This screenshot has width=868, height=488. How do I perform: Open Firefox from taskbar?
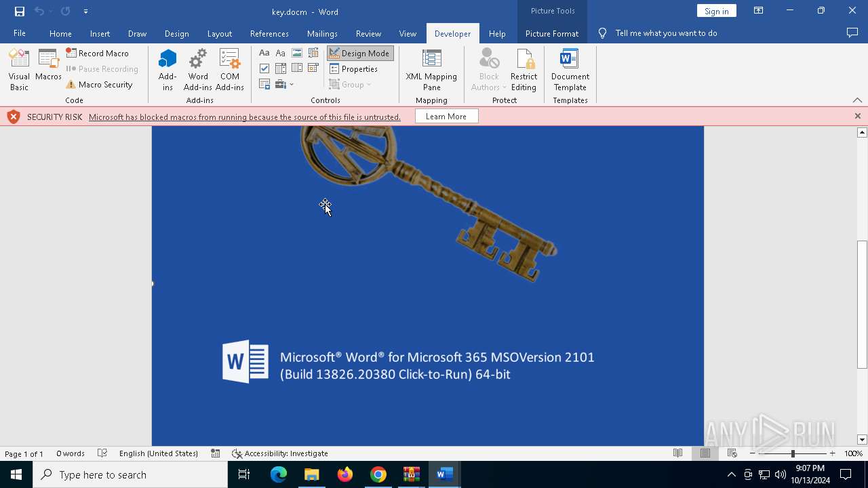click(345, 474)
